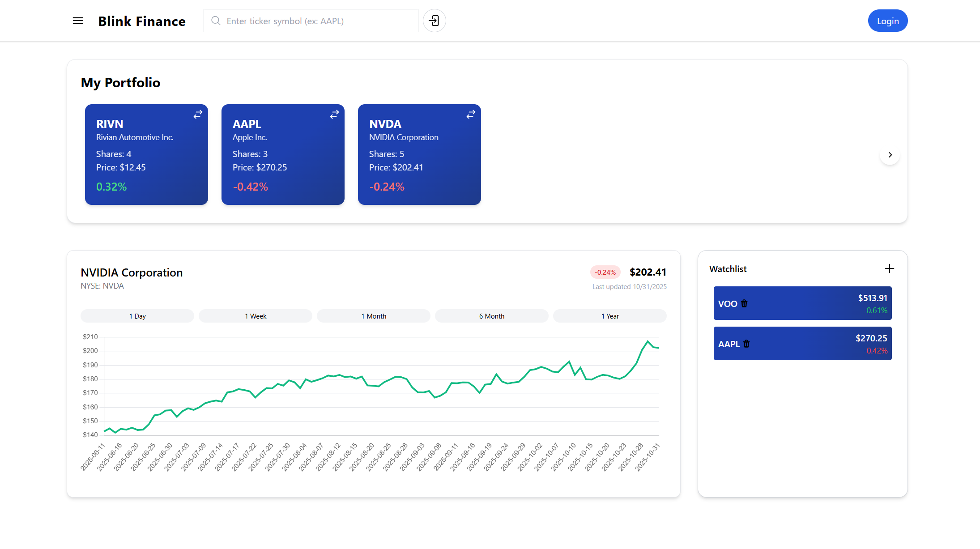Viewport: 980px width, 549px height.
Task: Click the transfer arrows on the AAPL card
Action: click(x=334, y=114)
